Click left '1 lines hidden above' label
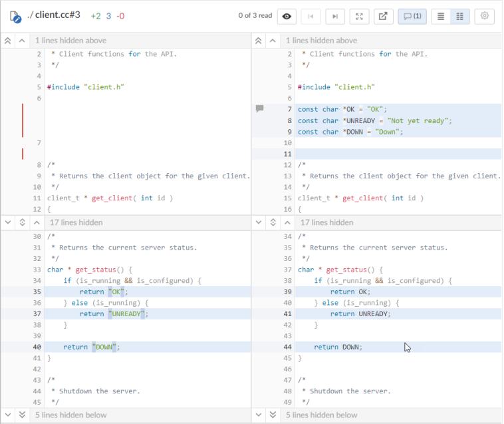504x424 pixels. click(70, 41)
